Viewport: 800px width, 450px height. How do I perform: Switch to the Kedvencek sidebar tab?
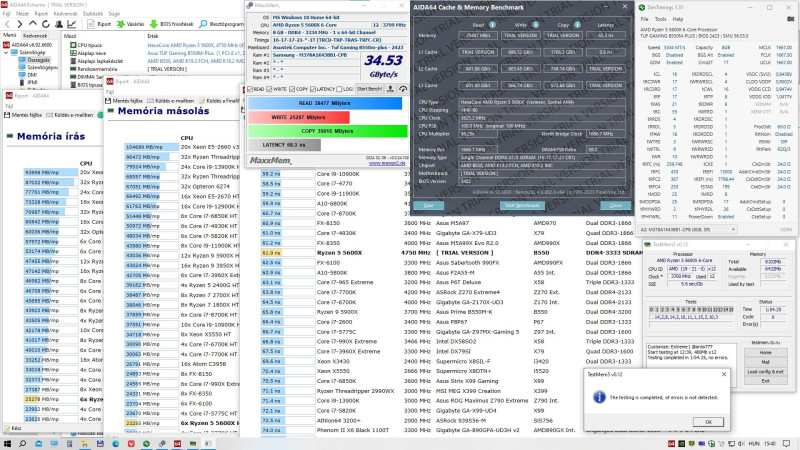coord(35,36)
